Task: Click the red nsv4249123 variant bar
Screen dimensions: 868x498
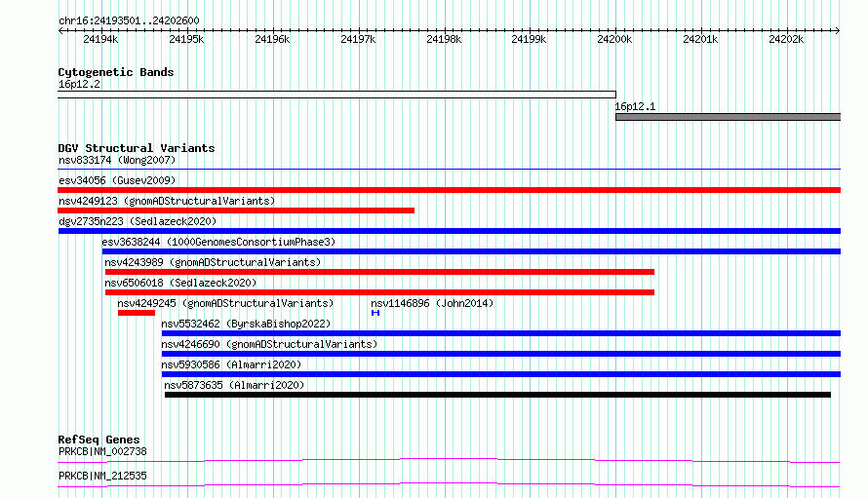Action: [236, 211]
